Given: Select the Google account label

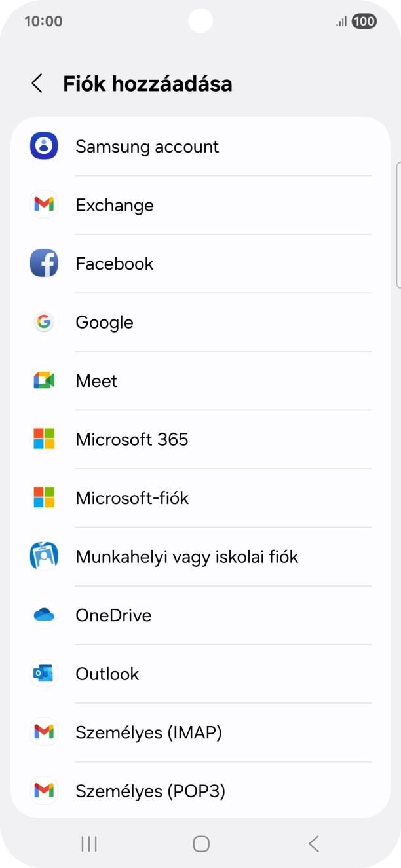Looking at the screenshot, I should click(x=104, y=322).
